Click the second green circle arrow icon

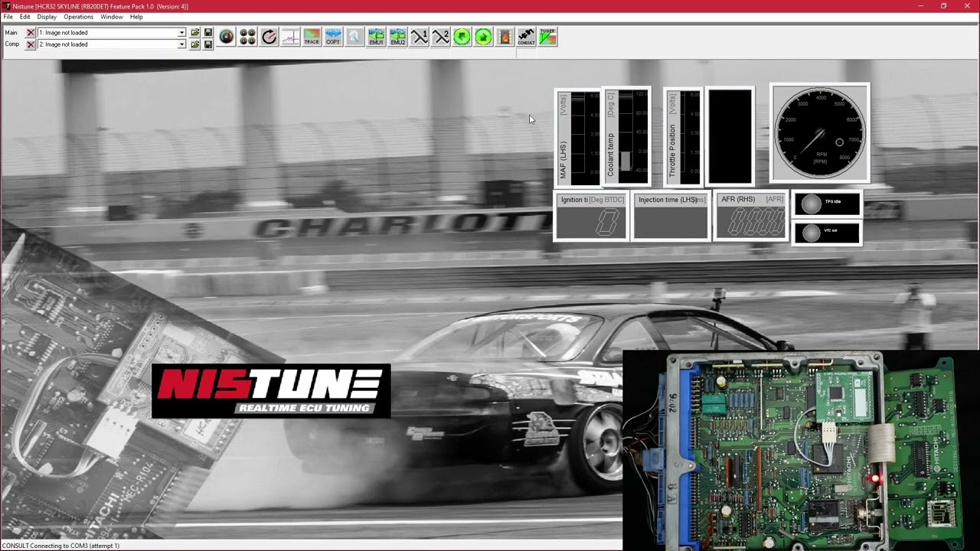click(x=483, y=37)
